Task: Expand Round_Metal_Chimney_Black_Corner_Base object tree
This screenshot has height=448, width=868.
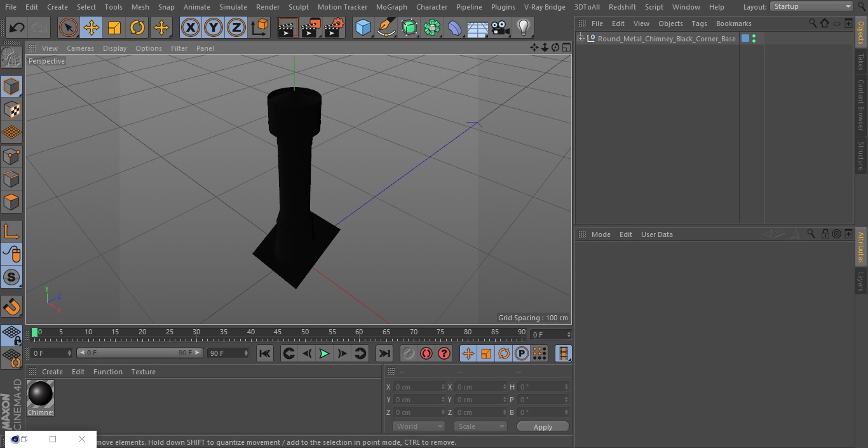Action: 581,39
